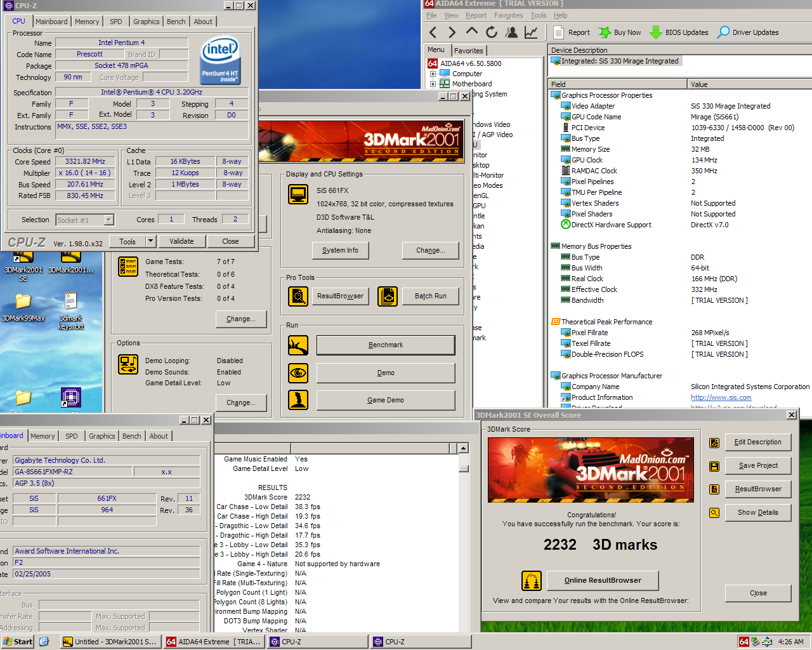Click the ResultBrowser magnifier icon in Pro Tools
This screenshot has height=650, width=812.
tap(298, 296)
